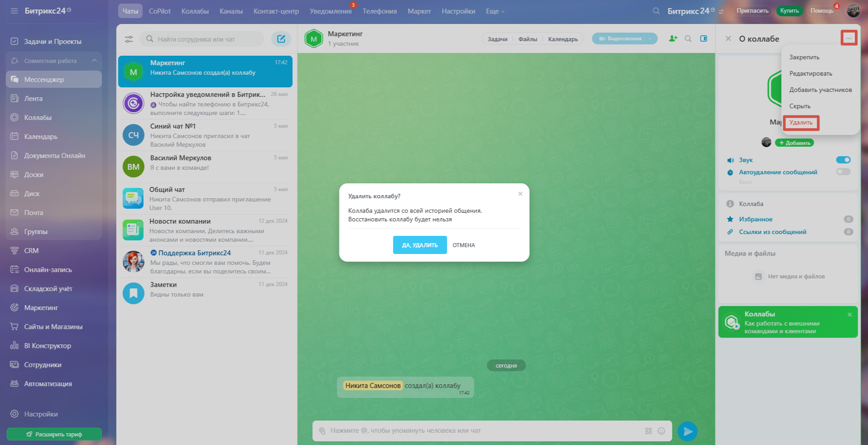Image resolution: width=868 pixels, height=445 pixels.
Task: Click the new chat compose icon
Action: click(x=281, y=39)
